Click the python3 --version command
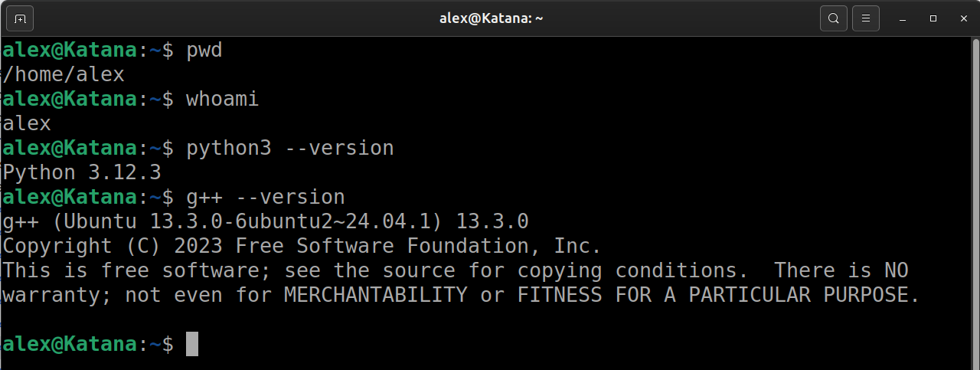This screenshot has width=980, height=370. (x=290, y=149)
